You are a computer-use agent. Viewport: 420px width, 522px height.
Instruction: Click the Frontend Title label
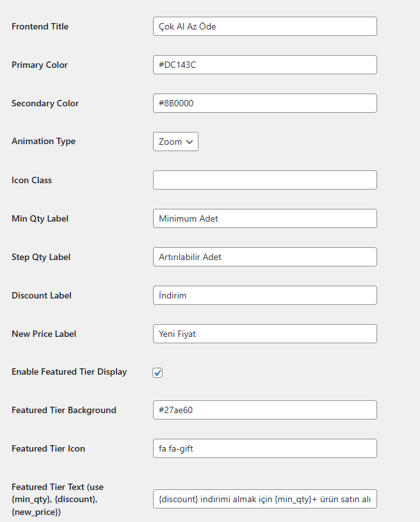tap(40, 26)
